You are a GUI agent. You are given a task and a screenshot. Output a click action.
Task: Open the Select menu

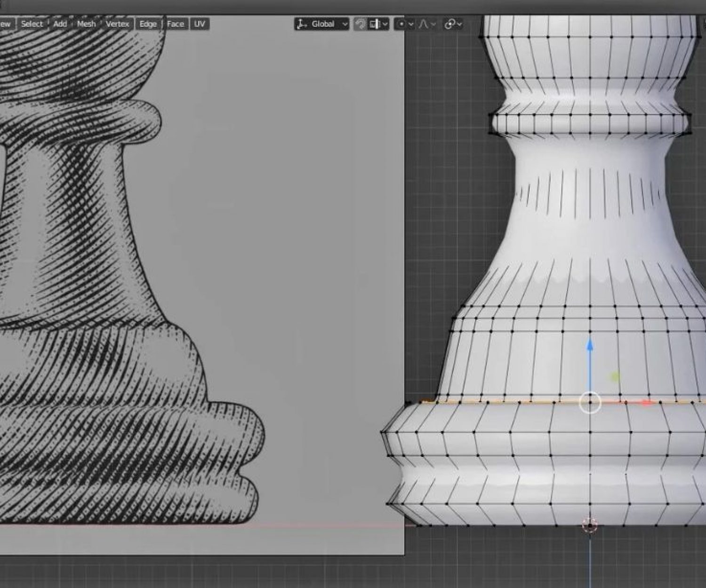[x=32, y=24]
